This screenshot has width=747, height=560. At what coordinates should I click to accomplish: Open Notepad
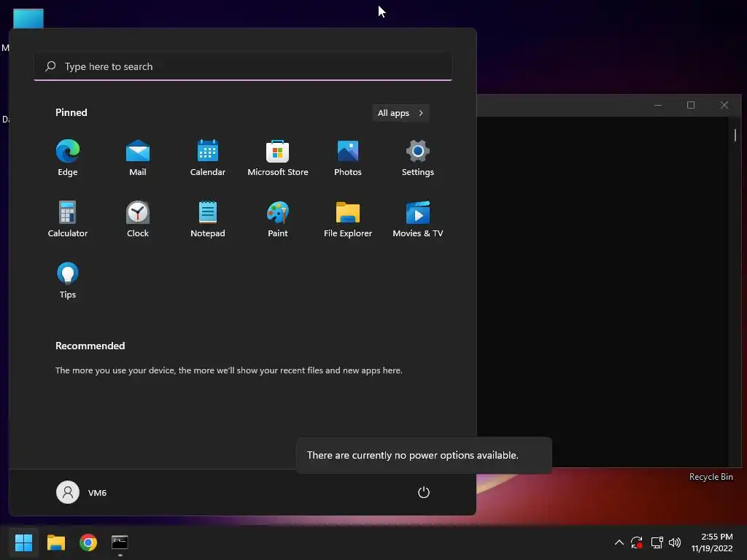pos(208,219)
